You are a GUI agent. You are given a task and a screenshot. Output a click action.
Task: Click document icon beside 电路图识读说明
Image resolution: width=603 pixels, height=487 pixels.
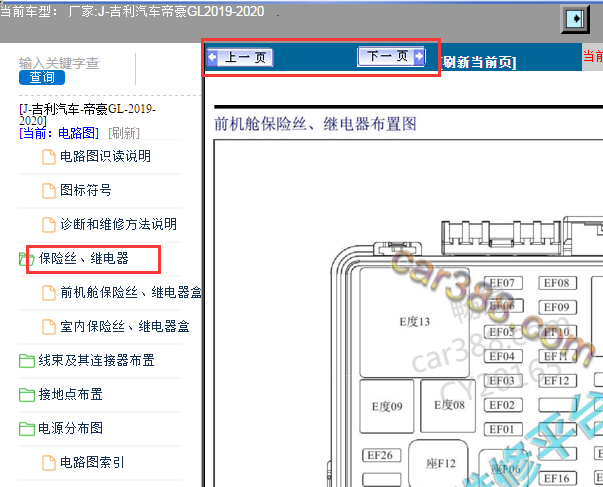coord(49,157)
